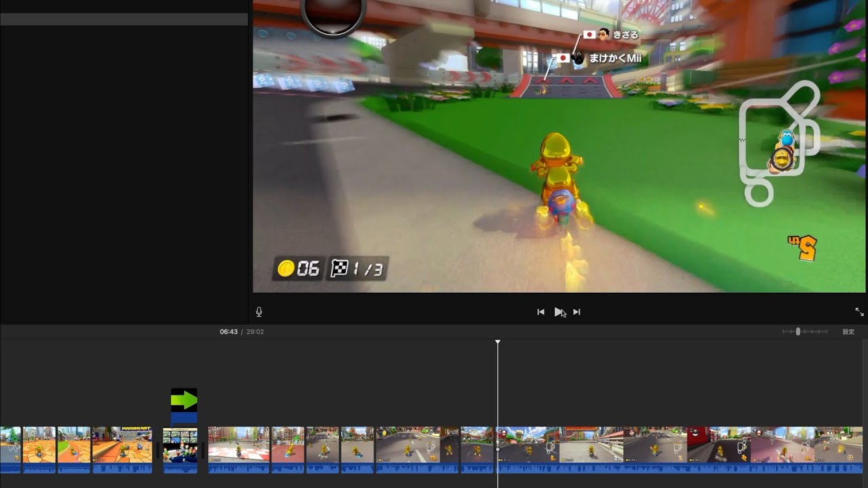The width and height of the screenshot is (868, 488).
Task: Click the 29:02 total duration text
Action: point(255,332)
